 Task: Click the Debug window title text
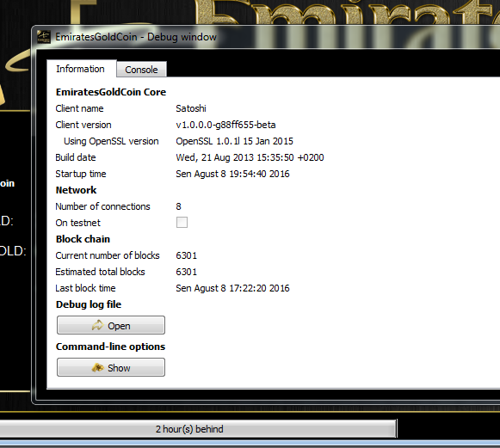pyautogui.click(x=136, y=37)
